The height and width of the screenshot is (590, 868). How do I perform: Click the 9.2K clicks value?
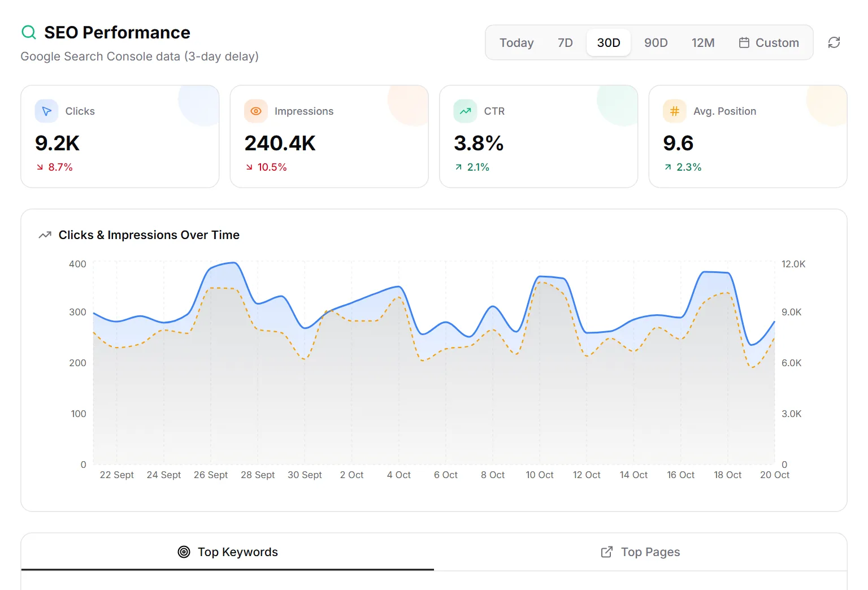57,144
